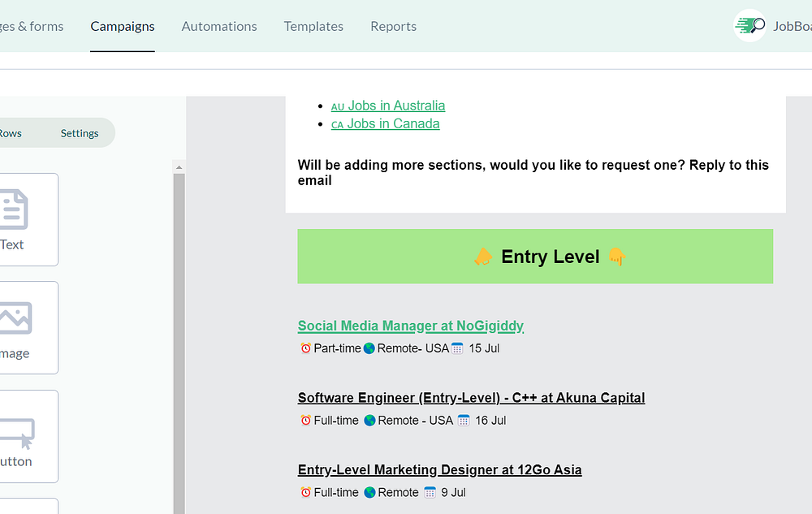The image size is (812, 514).
Task: Click the CA flag code before Jobs in Canada
Action: pyautogui.click(x=337, y=125)
